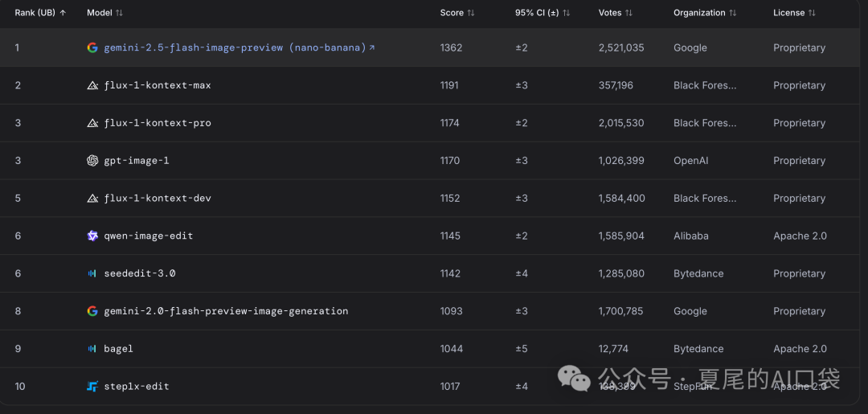The height and width of the screenshot is (414, 868).
Task: Click the OpenAI logo next to gpt-image-1
Action: (x=92, y=161)
